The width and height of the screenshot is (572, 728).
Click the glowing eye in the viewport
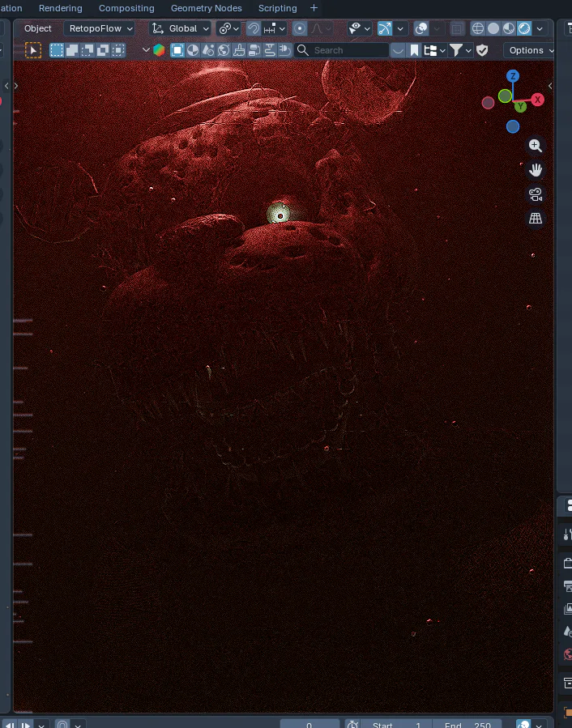pyautogui.click(x=279, y=214)
